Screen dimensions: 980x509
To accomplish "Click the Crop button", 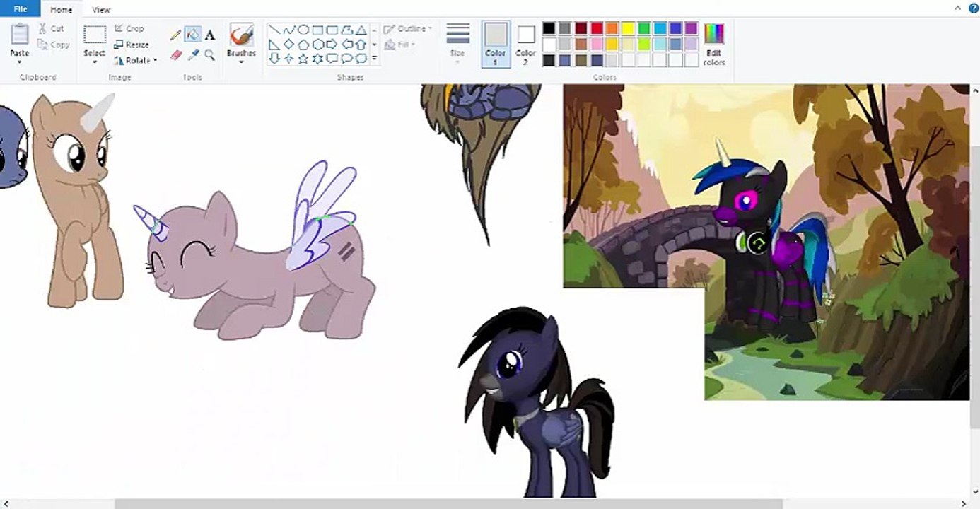I will pos(129,28).
